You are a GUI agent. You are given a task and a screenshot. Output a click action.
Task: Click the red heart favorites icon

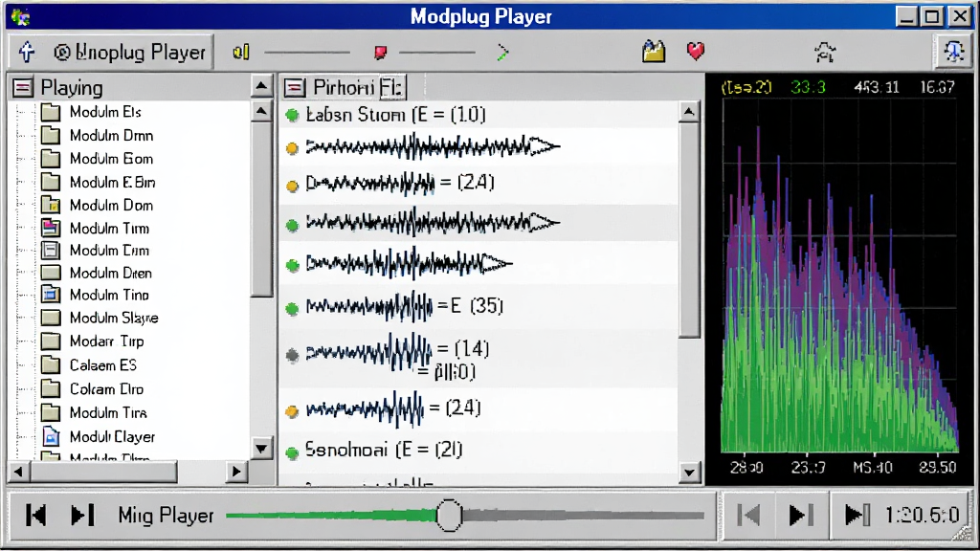(x=696, y=51)
